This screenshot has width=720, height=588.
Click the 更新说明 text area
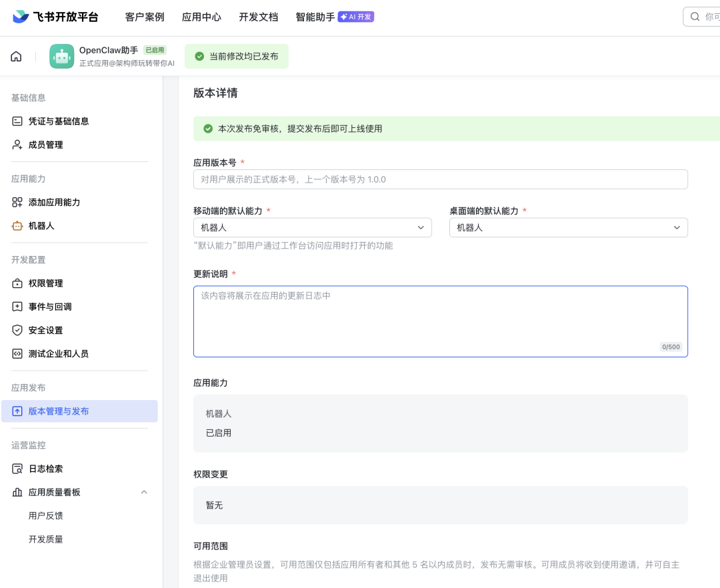(x=440, y=320)
